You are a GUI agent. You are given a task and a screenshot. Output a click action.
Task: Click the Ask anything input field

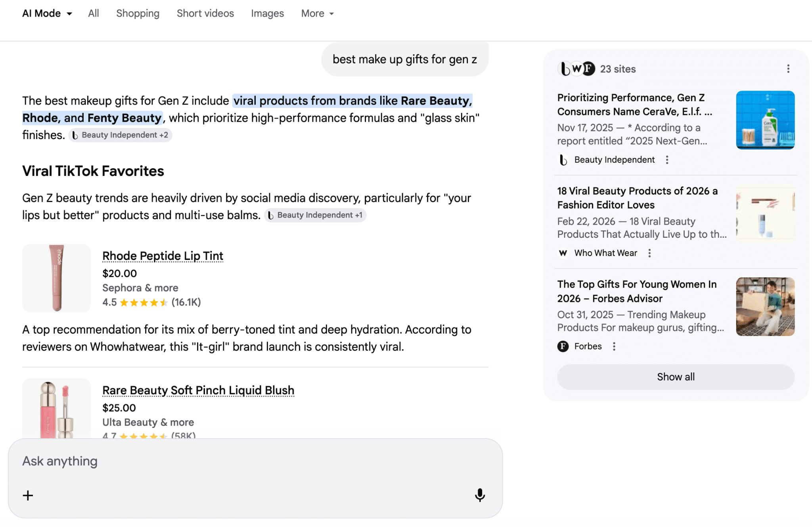coord(255,461)
